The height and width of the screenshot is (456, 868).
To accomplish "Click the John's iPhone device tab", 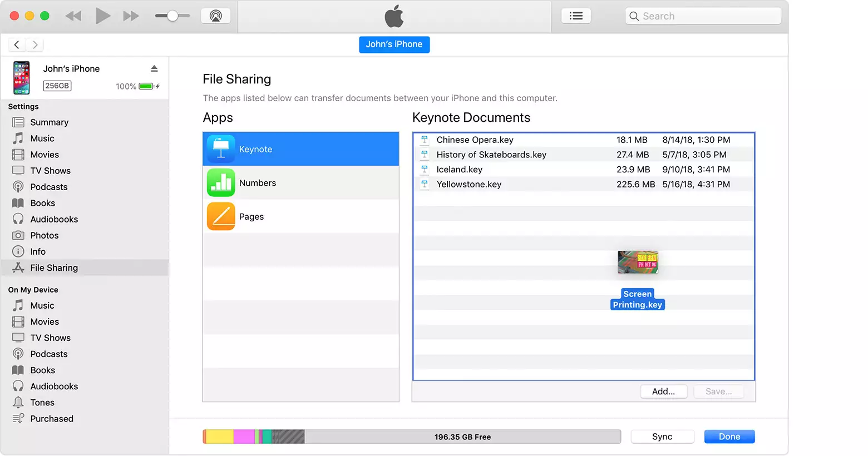I will point(394,44).
